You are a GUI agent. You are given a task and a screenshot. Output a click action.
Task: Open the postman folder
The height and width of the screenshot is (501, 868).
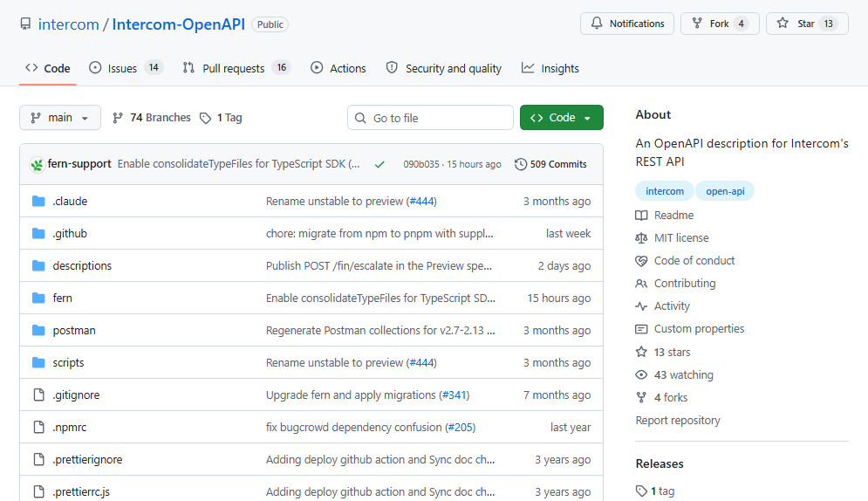point(74,331)
